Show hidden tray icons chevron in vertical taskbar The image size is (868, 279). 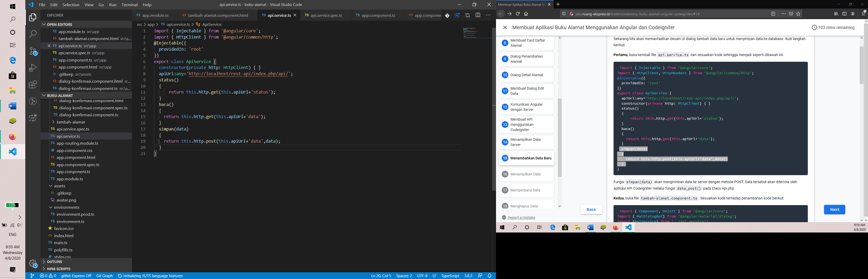coord(20,217)
